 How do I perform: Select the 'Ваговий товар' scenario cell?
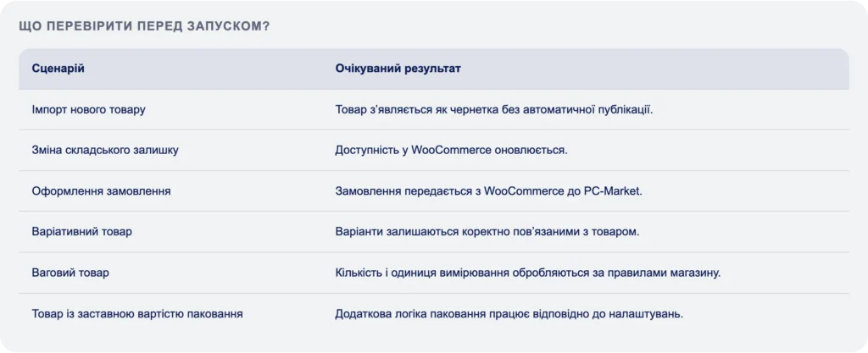pos(70,273)
